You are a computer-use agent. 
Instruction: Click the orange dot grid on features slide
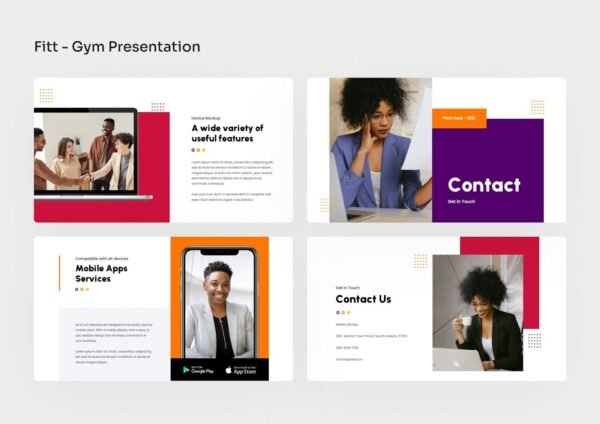click(46, 95)
